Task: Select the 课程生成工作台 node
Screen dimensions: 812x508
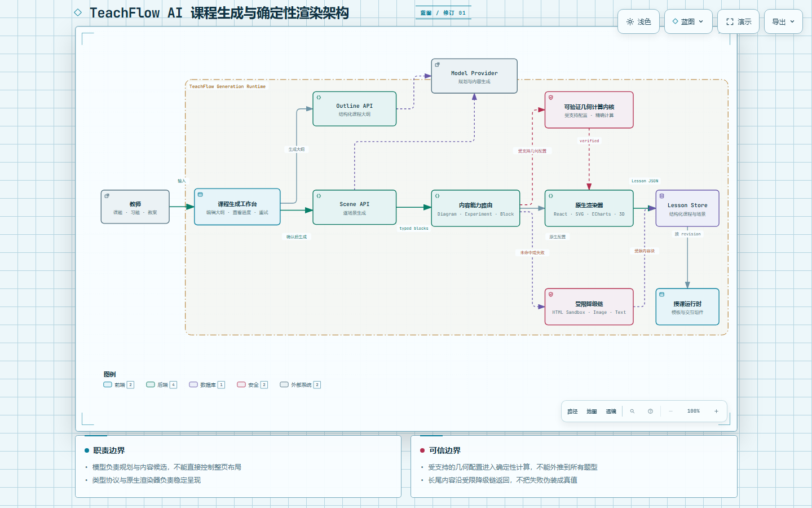Action: pos(237,207)
